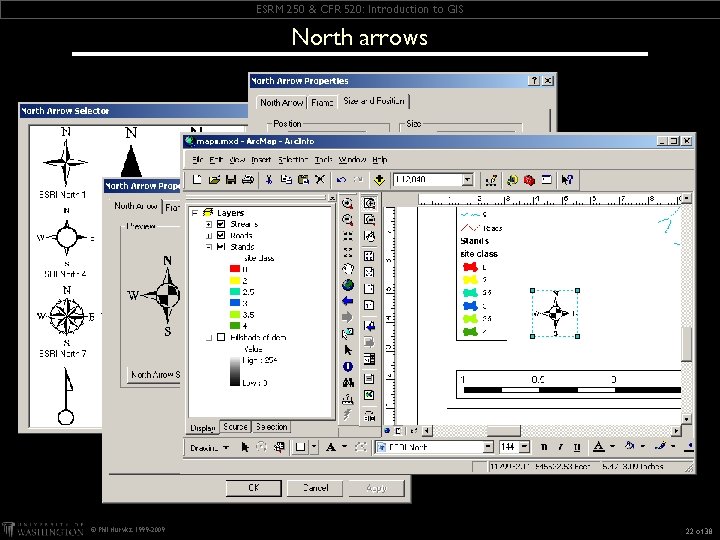Open the Insert menu
Screen dimensions: 720x540
261,160
